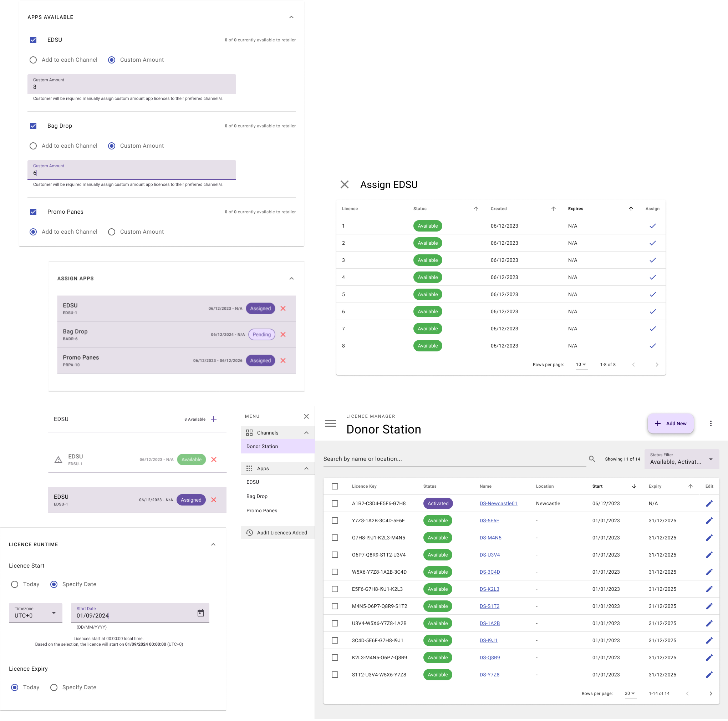Select Specify Date for Licence Expiry
The image size is (728, 721).
[x=54, y=687]
